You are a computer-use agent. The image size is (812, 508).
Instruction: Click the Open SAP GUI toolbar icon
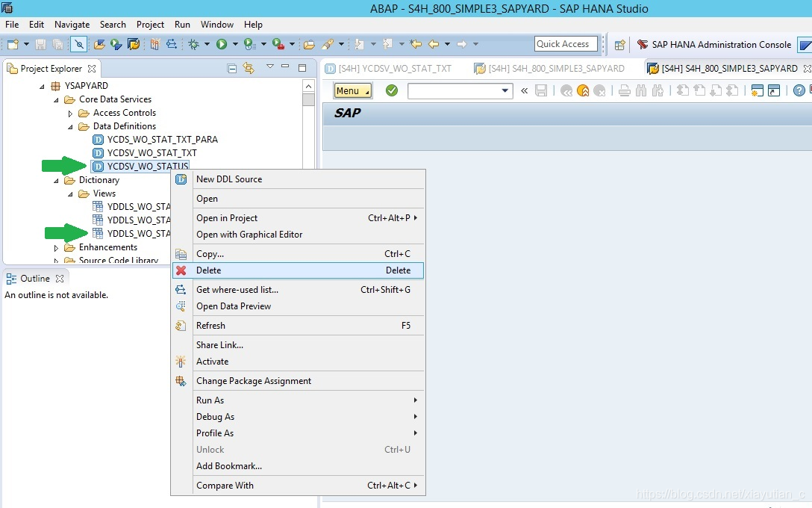tap(134, 45)
